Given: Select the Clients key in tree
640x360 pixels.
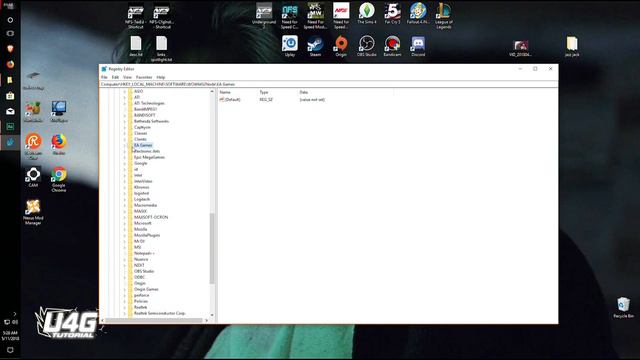Looking at the screenshot, I should (x=140, y=139).
